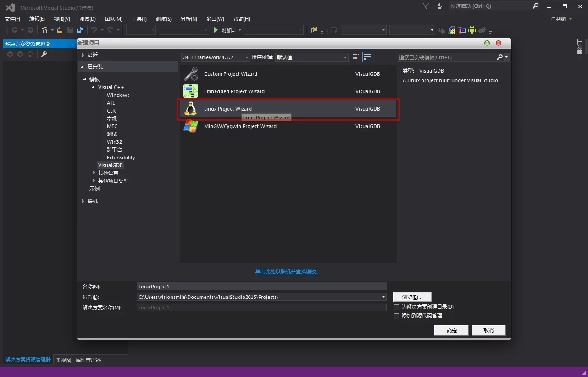Screen dimensions: 588x377
Task: Click the 浏览(B)... button
Action: point(412,297)
